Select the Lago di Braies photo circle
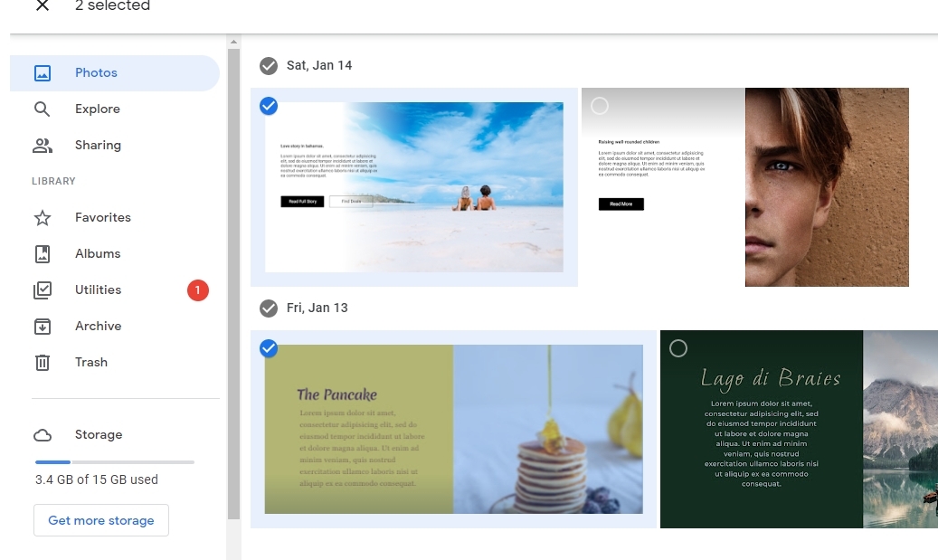 click(678, 348)
